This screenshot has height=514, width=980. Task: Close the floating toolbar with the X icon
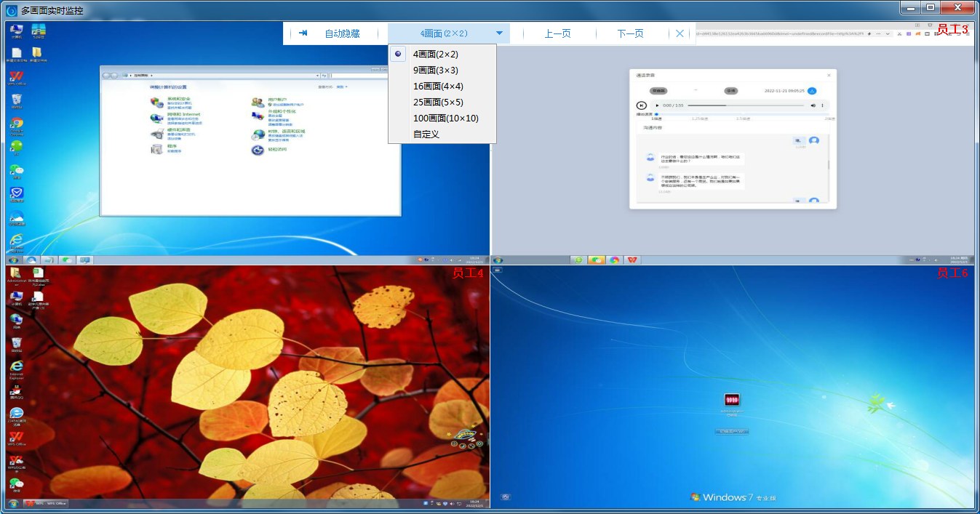pyautogui.click(x=680, y=33)
